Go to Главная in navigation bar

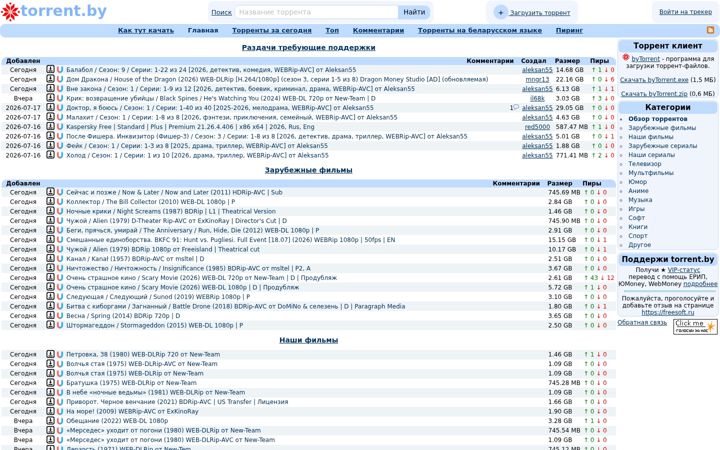203,30
